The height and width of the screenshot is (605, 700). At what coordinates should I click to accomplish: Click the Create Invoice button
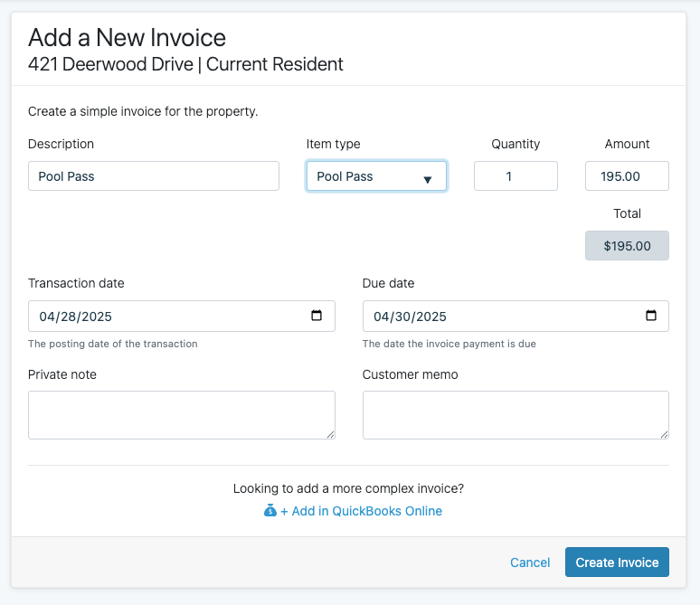pyautogui.click(x=617, y=562)
